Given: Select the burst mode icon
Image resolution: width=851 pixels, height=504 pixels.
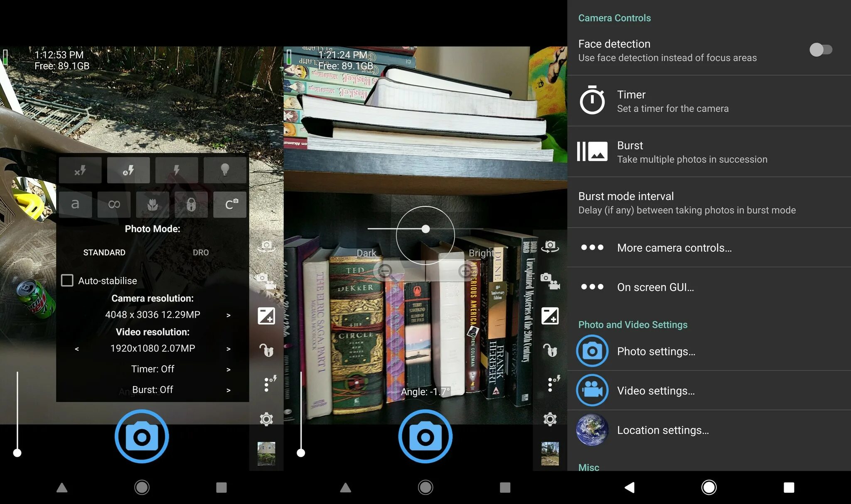Looking at the screenshot, I should [x=593, y=152].
